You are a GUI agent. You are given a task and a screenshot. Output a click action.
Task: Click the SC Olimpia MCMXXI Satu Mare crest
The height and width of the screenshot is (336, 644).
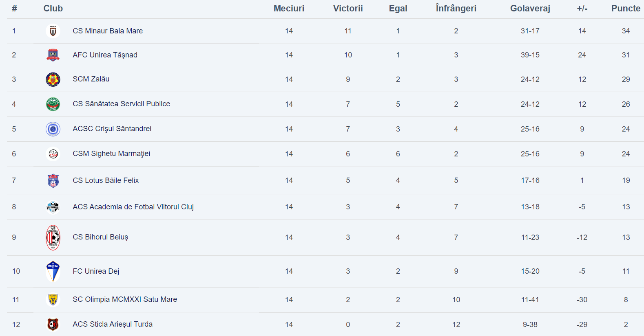pos(53,300)
